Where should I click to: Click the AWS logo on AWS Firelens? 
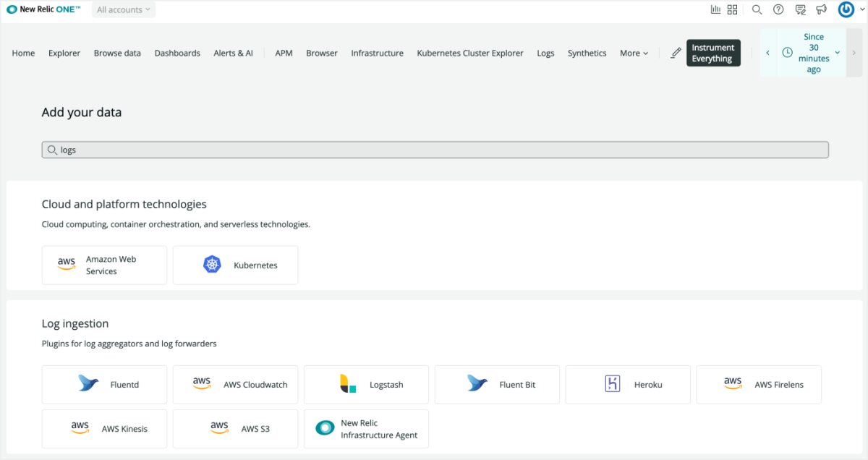point(733,383)
